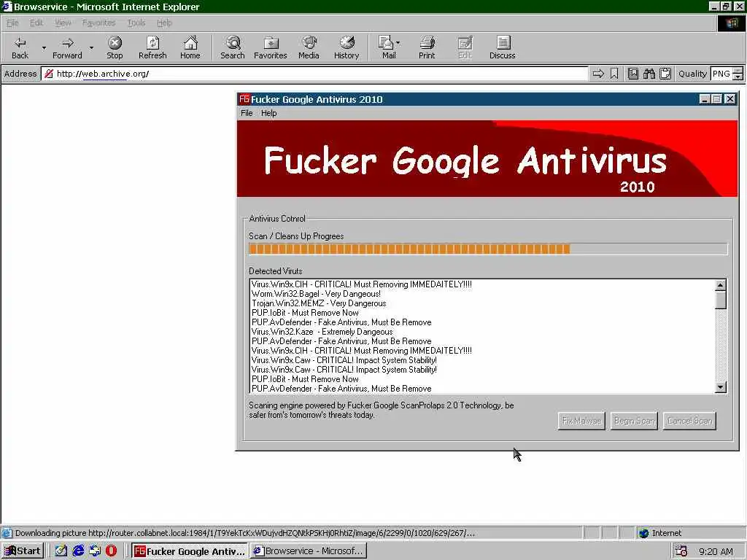Click the antivirus window FG title icon

tap(244, 99)
